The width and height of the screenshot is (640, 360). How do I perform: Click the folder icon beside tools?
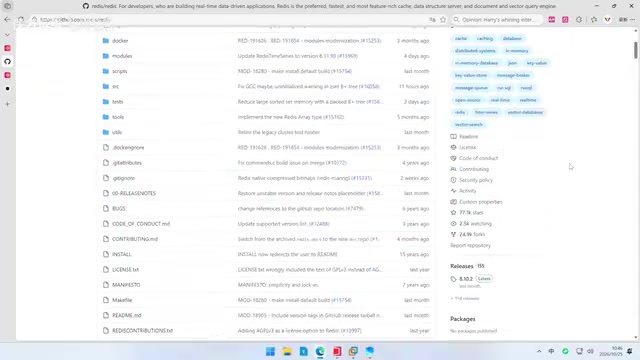(106, 117)
